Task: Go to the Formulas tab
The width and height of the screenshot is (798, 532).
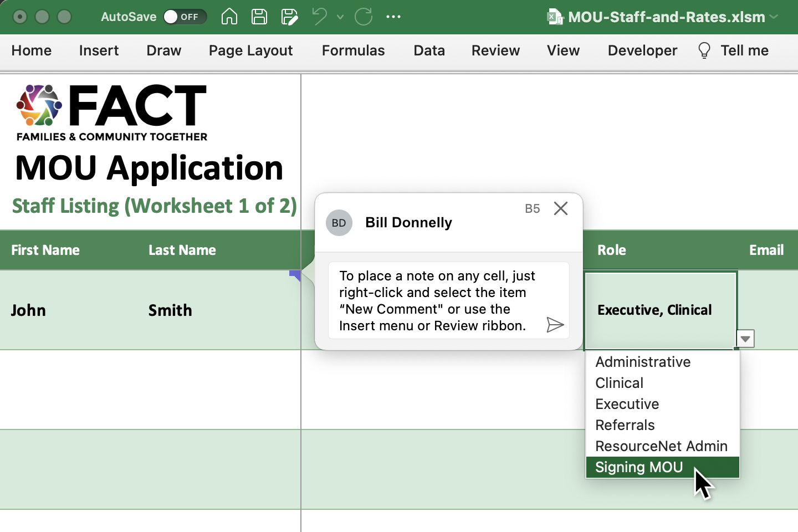Action: point(354,50)
